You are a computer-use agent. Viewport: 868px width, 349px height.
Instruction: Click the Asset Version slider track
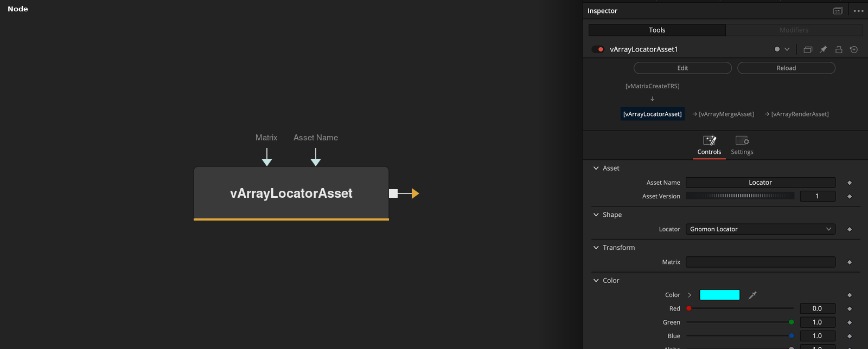click(740, 196)
